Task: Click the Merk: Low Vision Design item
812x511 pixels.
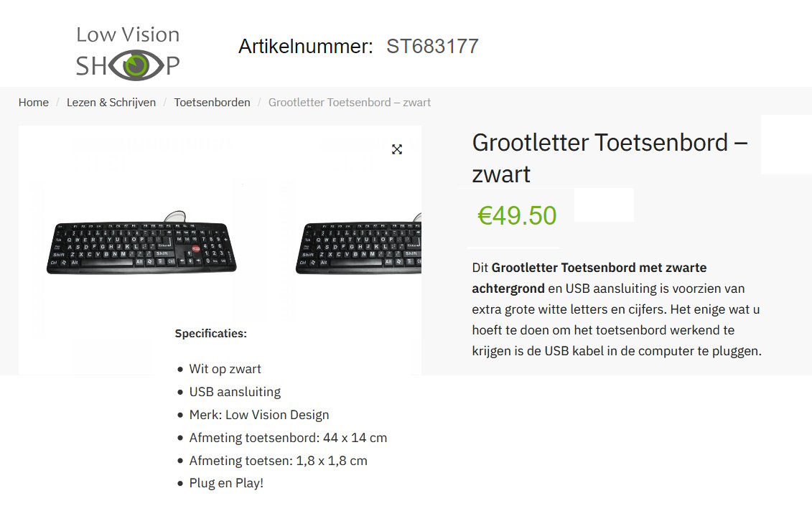Action: coord(258,415)
